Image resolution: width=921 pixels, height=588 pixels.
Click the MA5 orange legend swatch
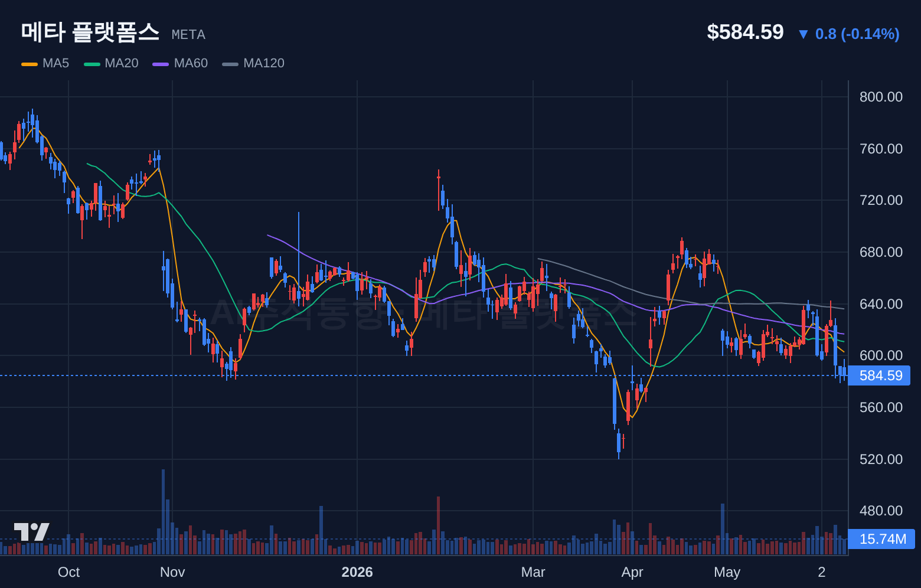(x=30, y=64)
